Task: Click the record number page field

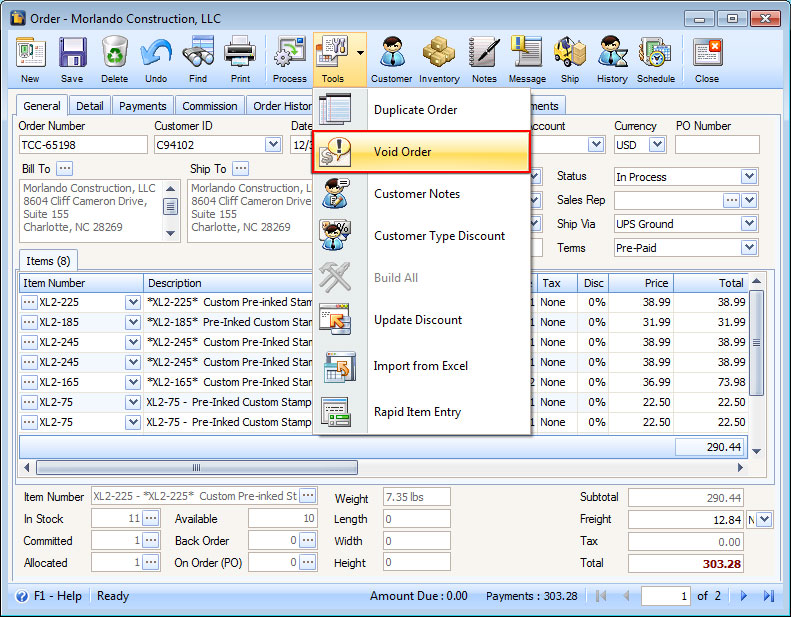Action: (x=665, y=596)
